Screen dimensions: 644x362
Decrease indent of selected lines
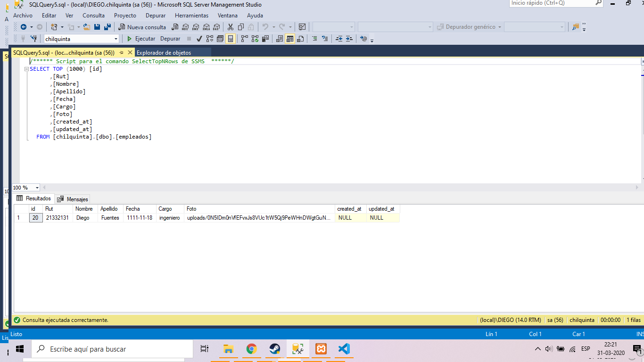coord(339,39)
